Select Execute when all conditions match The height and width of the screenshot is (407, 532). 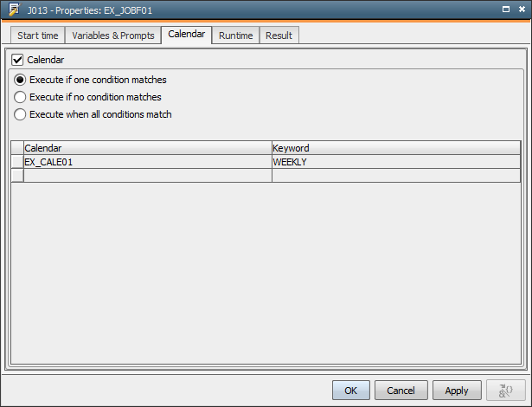tap(21, 114)
